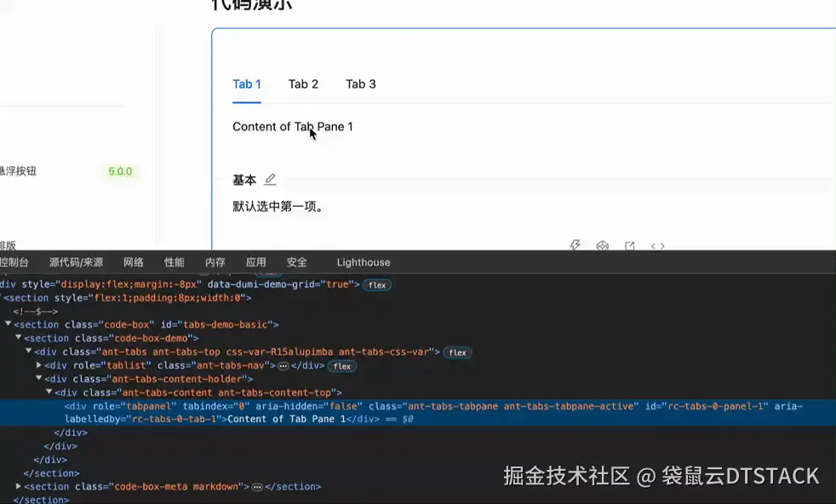Open the 源代码/来源 DevTools tab
This screenshot has width=836, height=504.
pyautogui.click(x=77, y=262)
